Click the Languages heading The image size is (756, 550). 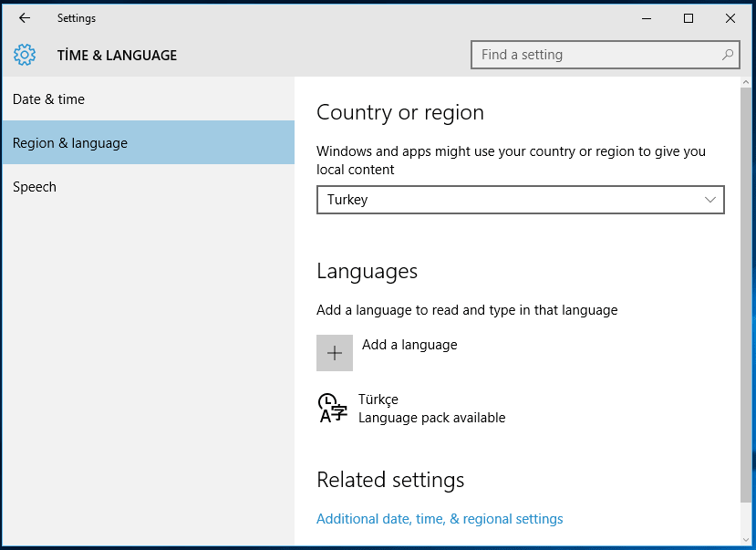(x=368, y=272)
